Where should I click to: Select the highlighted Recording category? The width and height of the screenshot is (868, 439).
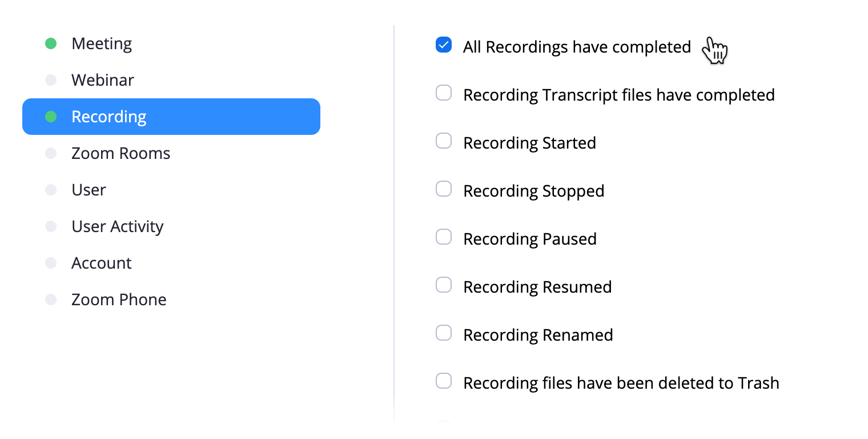point(171,117)
